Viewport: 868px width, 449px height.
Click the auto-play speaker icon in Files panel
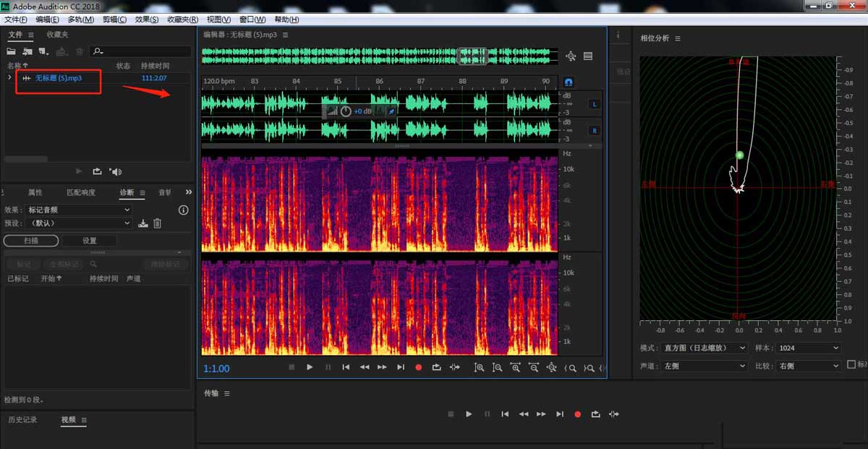116,171
